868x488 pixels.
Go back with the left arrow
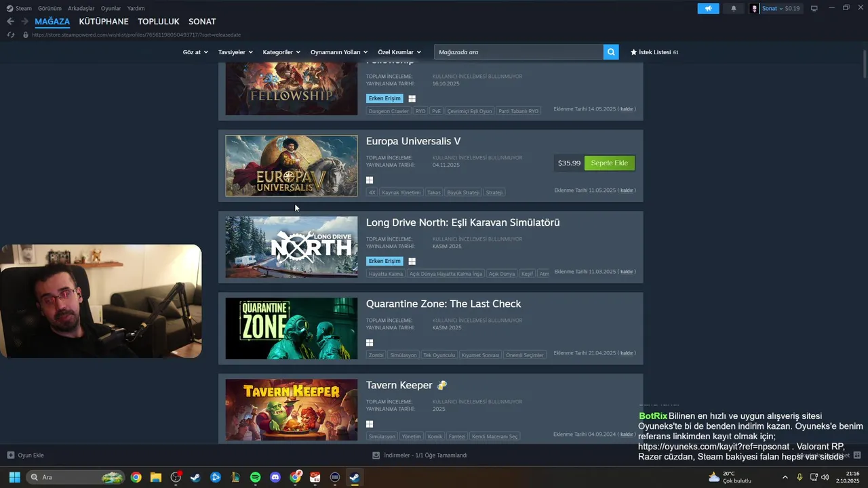pyautogui.click(x=10, y=22)
